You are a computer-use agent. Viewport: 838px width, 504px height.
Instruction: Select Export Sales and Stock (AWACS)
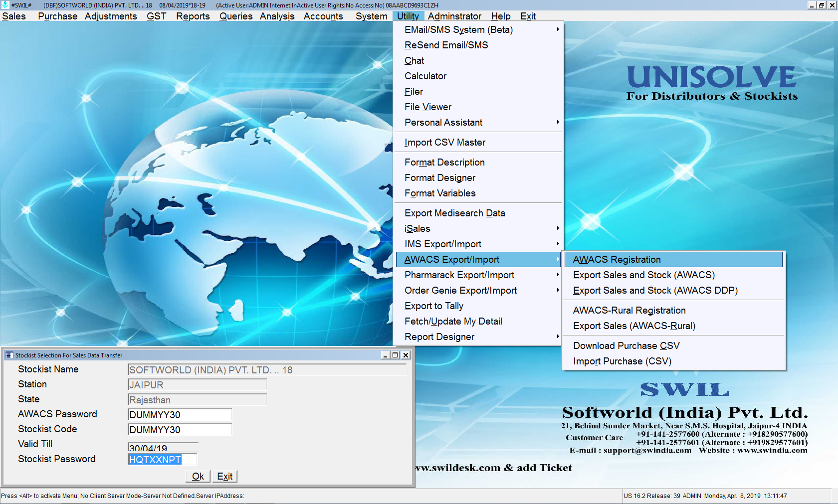click(673, 275)
